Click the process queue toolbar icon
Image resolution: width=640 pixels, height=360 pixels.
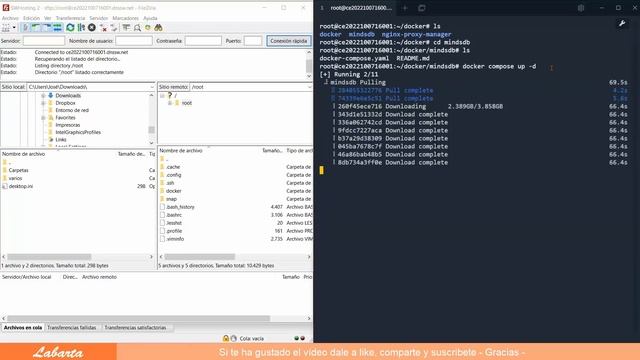pos(81,28)
